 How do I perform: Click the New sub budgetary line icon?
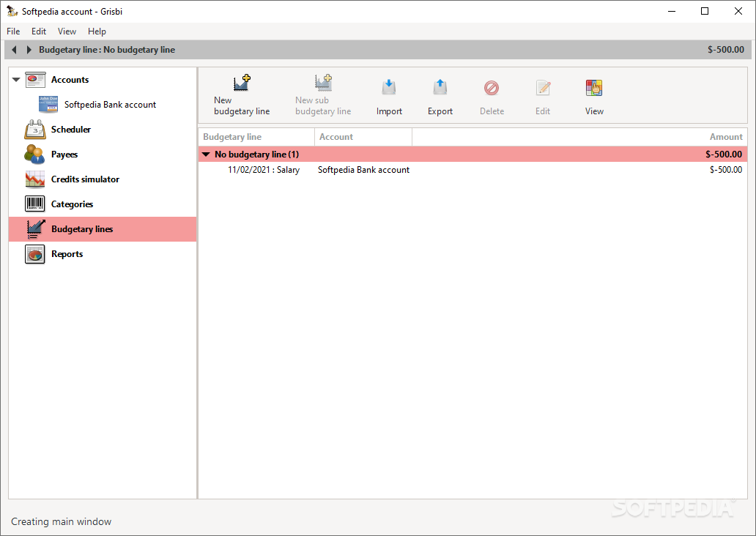click(x=323, y=83)
